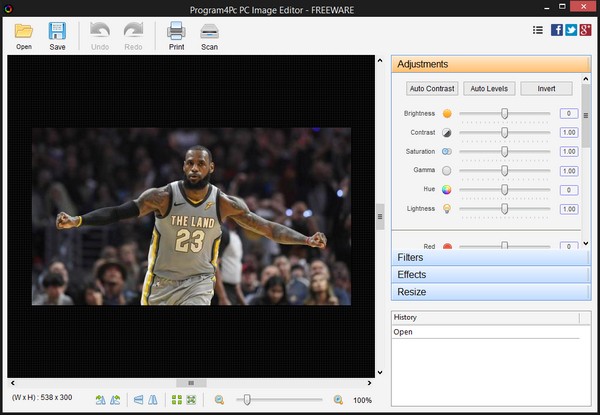Save the image with the floppy disk icon
This screenshot has width=600, height=415.
pyautogui.click(x=57, y=32)
